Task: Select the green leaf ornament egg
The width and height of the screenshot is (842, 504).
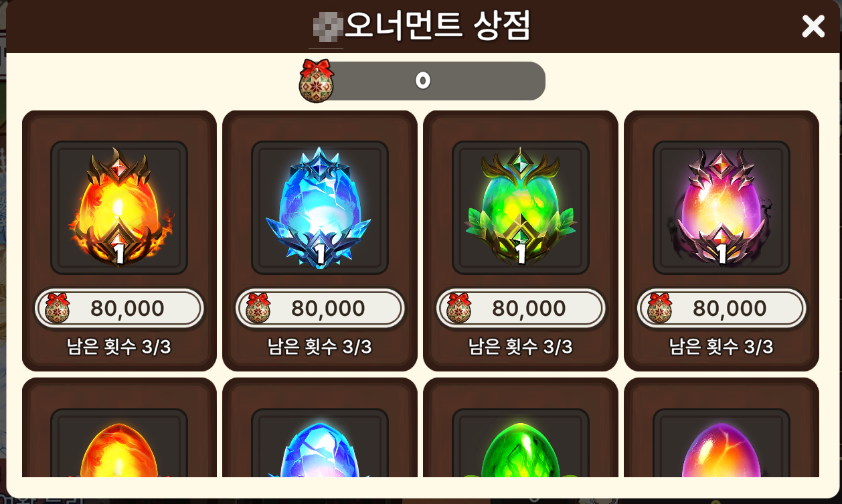Action: (521, 207)
